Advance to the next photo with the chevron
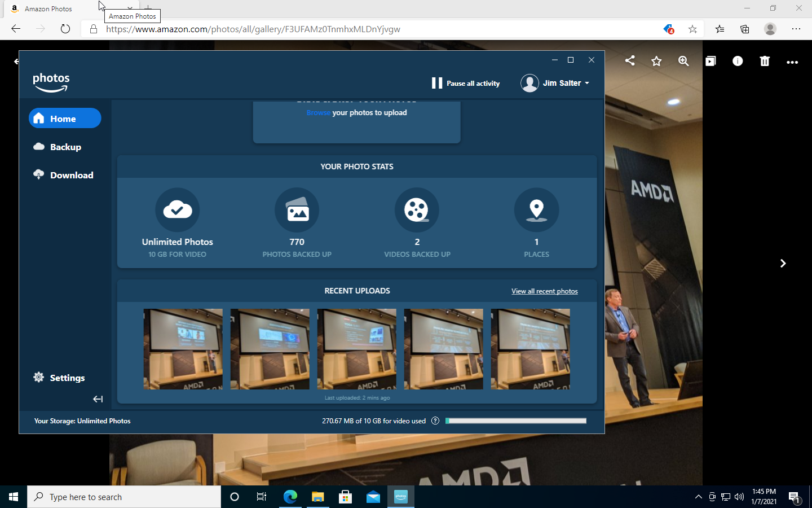The height and width of the screenshot is (508, 812). click(x=783, y=263)
